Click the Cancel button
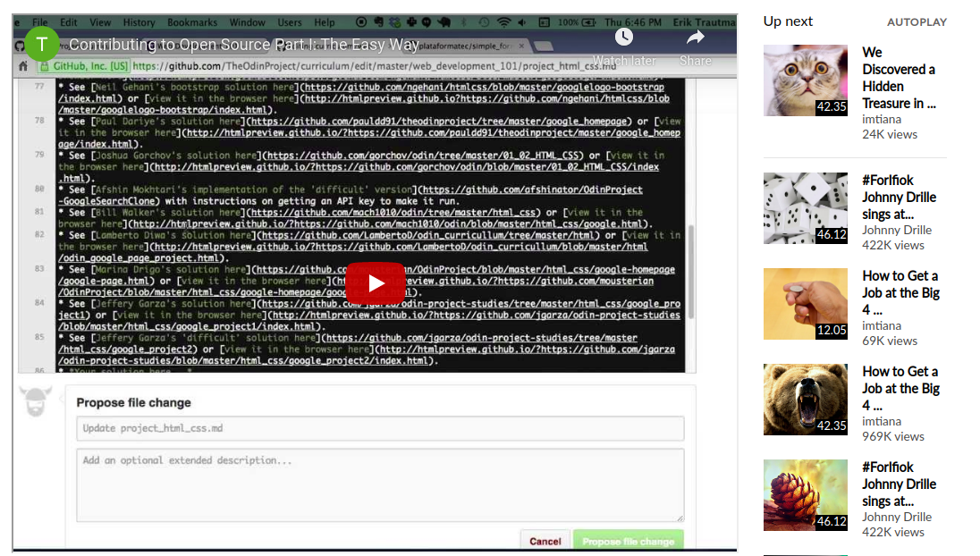The height and width of the screenshot is (556, 980). [545, 541]
